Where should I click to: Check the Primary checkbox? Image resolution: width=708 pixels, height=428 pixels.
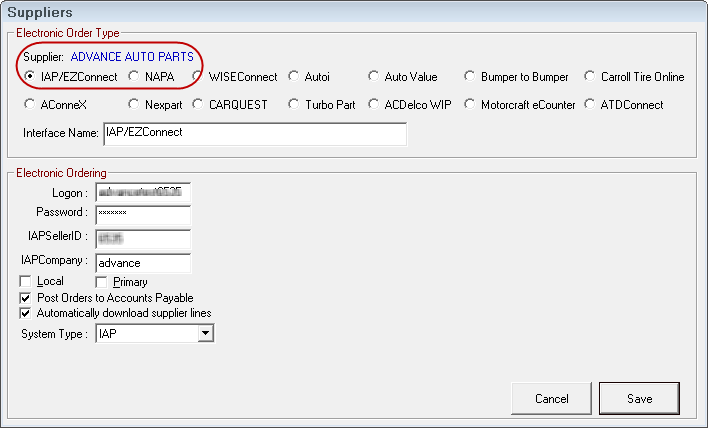pyautogui.click(x=102, y=282)
